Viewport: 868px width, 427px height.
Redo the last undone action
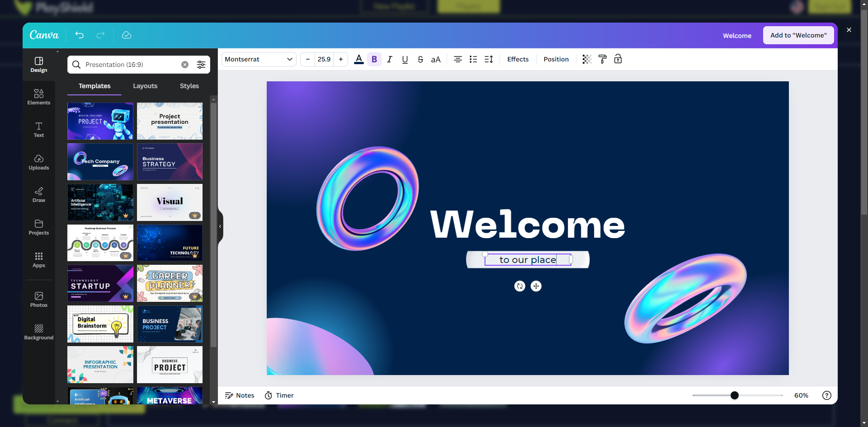pyautogui.click(x=100, y=35)
